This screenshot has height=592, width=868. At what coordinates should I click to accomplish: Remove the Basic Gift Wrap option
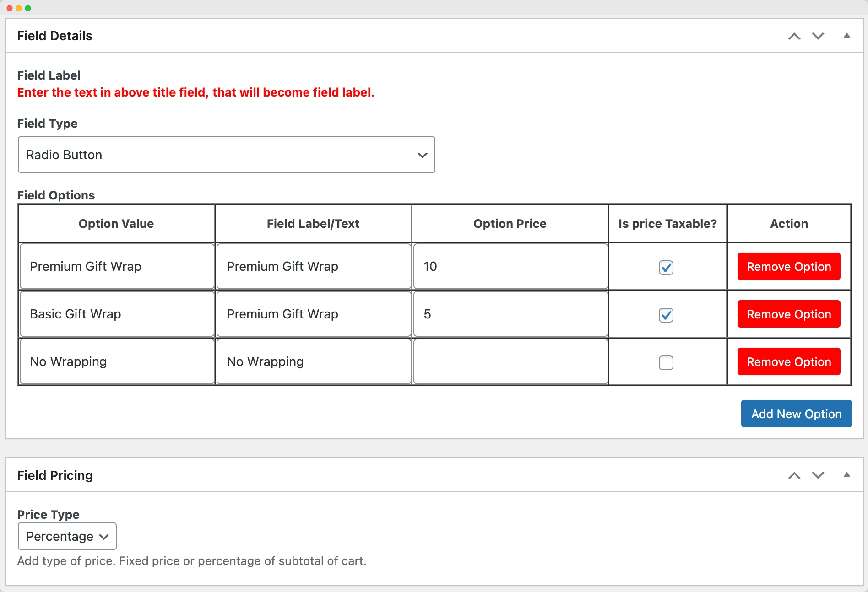(789, 314)
